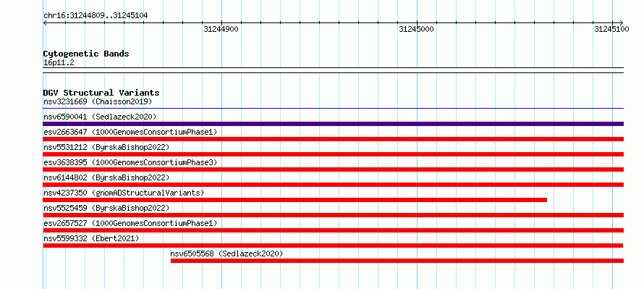The height and width of the screenshot is (289, 644).
Task: Select the thin blue nsv3231669 variant line
Action: coord(333,109)
